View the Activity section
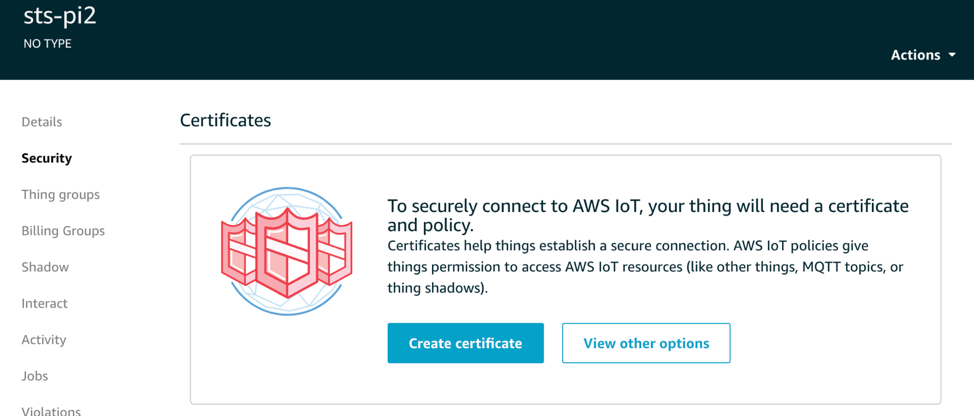Viewport: 974px width, 416px height. (x=44, y=340)
